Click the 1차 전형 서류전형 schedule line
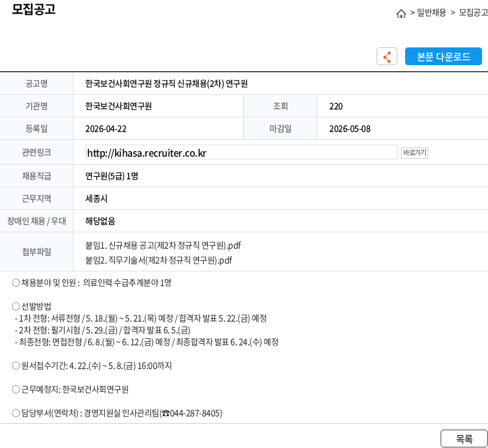 pos(141,318)
